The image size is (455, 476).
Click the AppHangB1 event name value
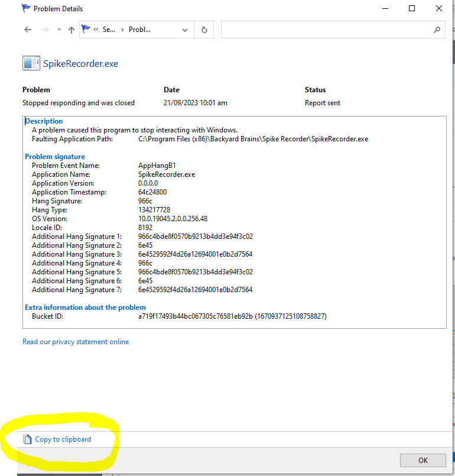click(157, 166)
